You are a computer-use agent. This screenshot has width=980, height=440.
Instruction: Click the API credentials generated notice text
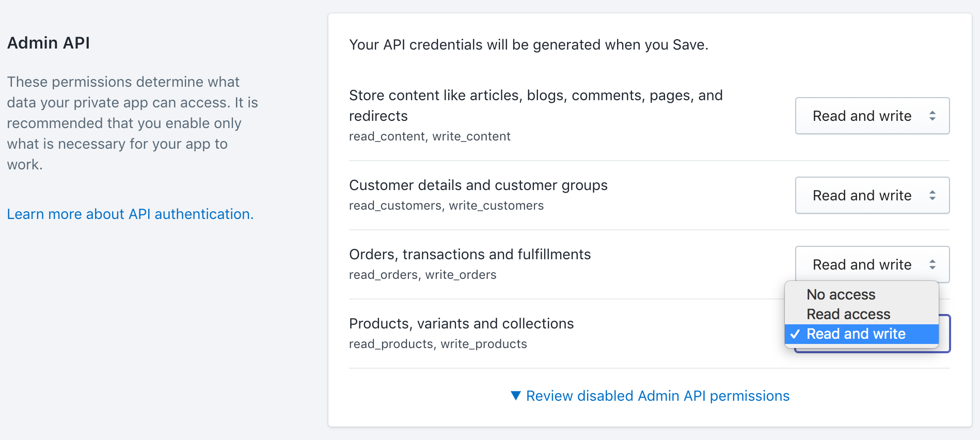528,45
